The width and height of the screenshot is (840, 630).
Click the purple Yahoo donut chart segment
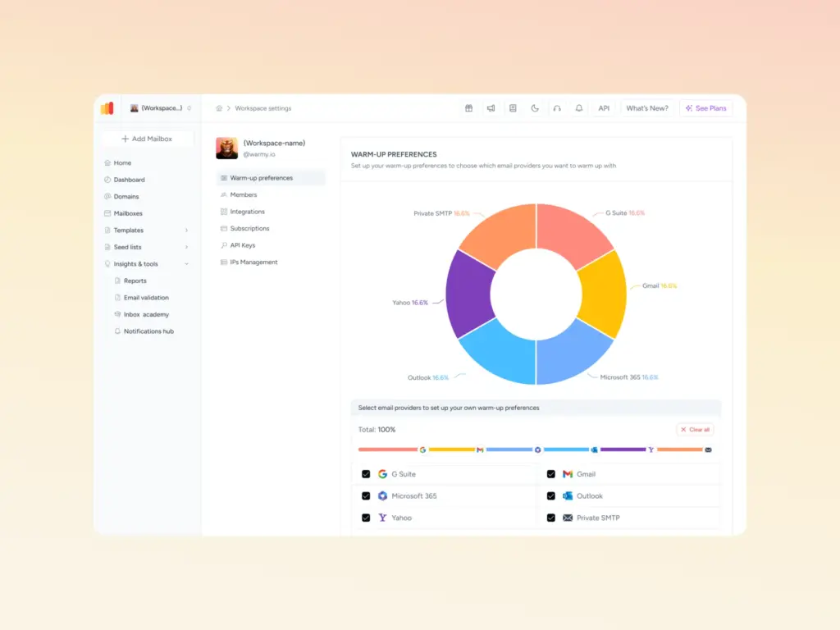coord(469,294)
